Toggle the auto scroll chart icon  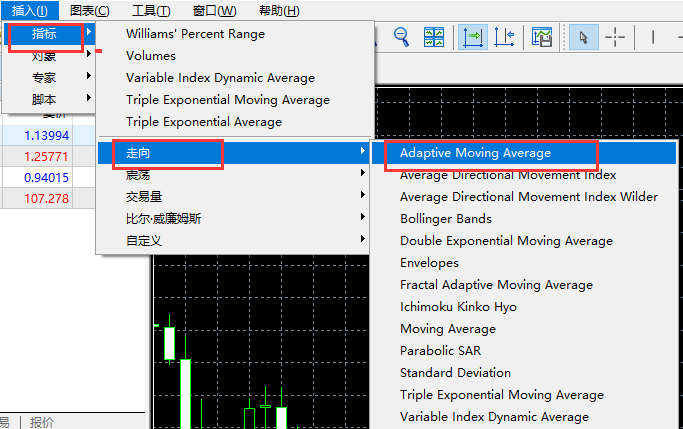click(x=473, y=37)
